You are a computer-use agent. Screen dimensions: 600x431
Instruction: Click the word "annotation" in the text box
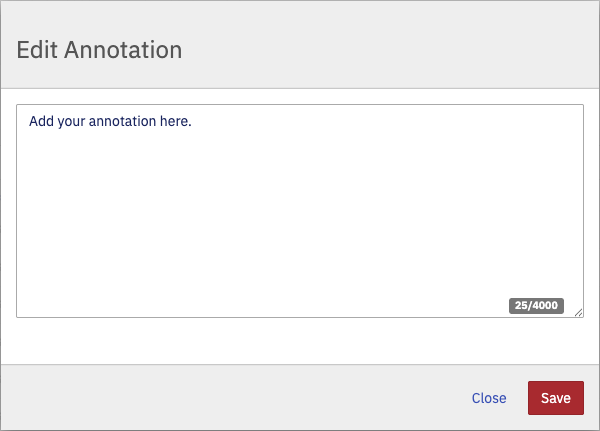[123, 122]
